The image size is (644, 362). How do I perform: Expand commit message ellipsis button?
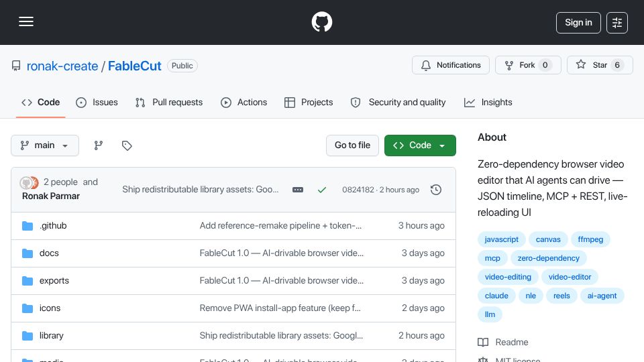click(298, 190)
